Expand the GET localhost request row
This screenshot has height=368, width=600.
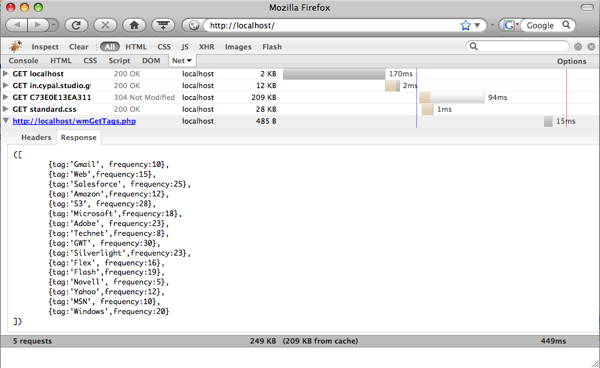click(x=6, y=73)
